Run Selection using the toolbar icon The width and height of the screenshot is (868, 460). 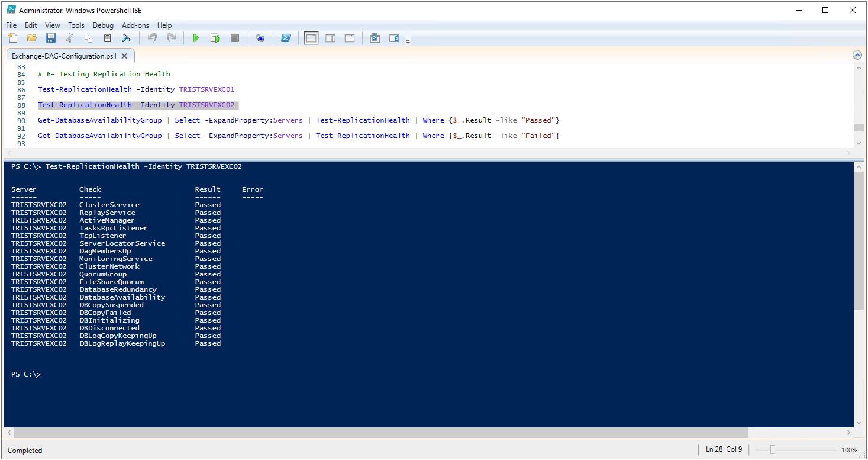click(215, 38)
